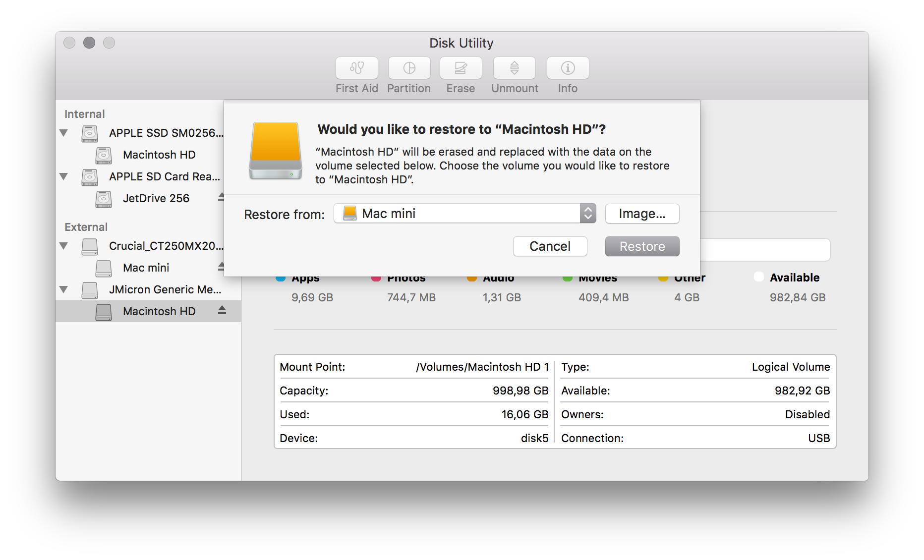Collapse the APPLE SD Card Reader disclosure triangle
Image resolution: width=924 pixels, height=560 pixels.
[x=63, y=176]
